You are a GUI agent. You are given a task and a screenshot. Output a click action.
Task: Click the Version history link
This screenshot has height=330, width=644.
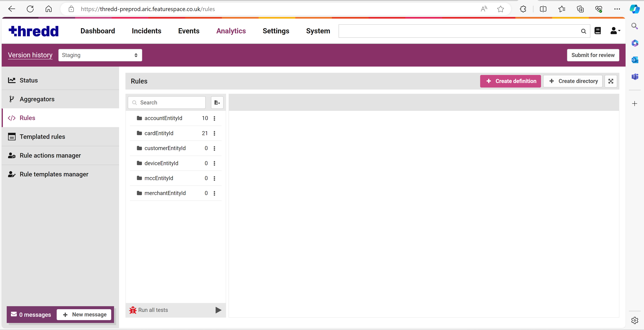click(30, 55)
